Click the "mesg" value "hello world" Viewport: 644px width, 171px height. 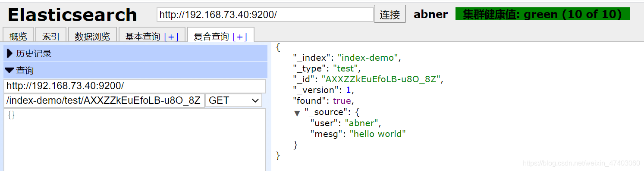pyautogui.click(x=378, y=134)
